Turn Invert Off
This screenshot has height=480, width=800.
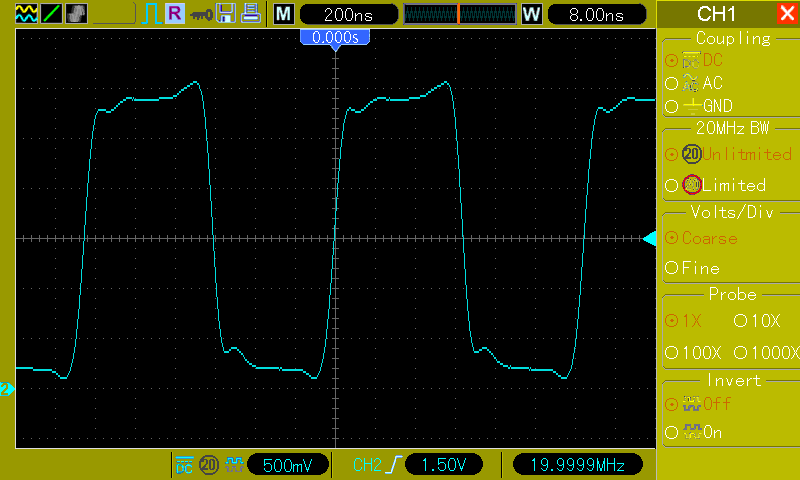698,404
